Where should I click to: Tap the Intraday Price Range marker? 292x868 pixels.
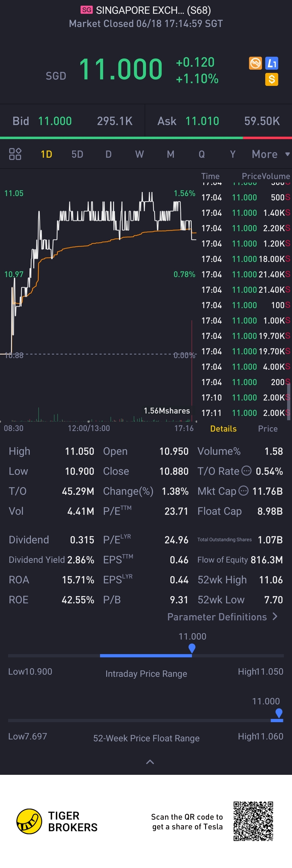pos(192,648)
